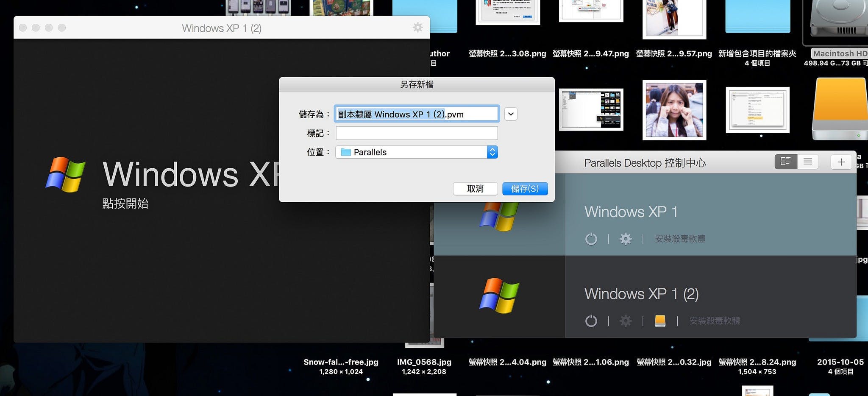
Task: Select 新增包含項目的檔案夾 folder on desktop
Action: click(757, 17)
